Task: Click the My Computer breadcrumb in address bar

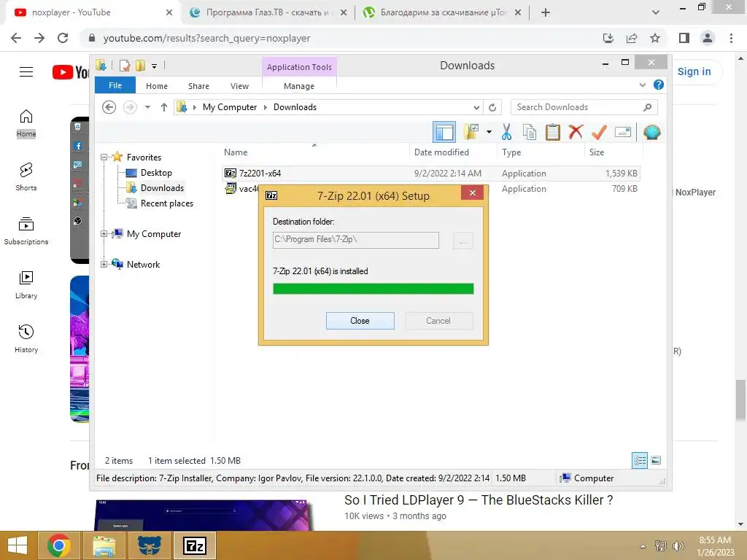Action: click(x=230, y=107)
